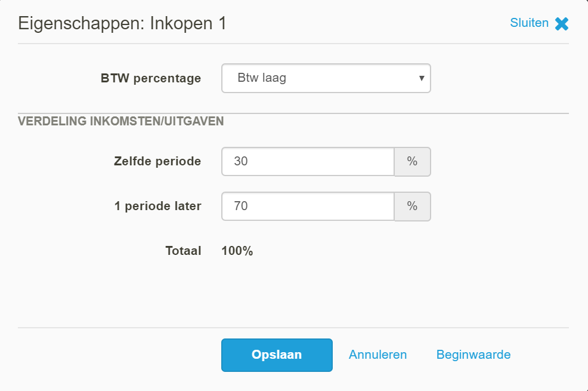
Task: Focus the 1 periode later input showing 70
Action: pyautogui.click(x=308, y=207)
